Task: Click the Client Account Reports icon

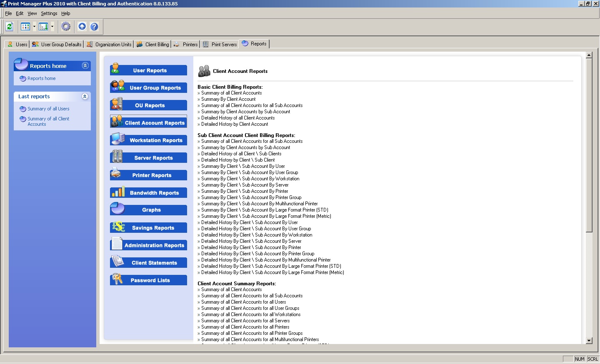Action: 117,121
